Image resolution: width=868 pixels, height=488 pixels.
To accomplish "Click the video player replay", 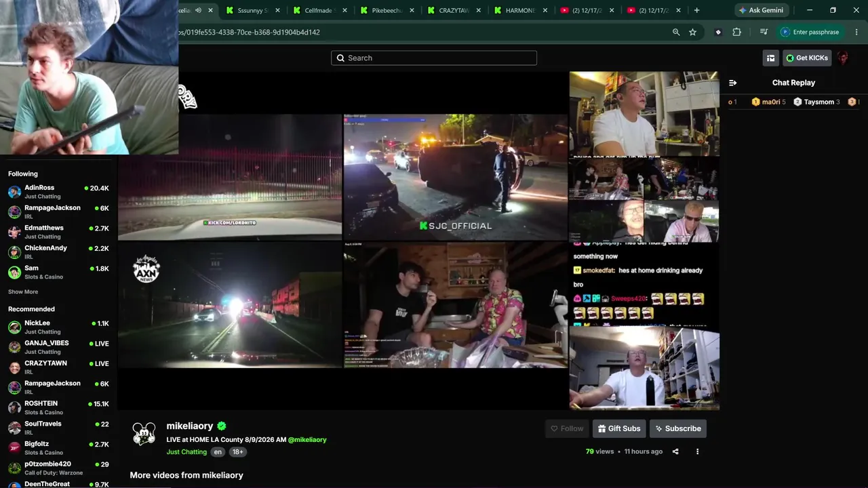I will [x=418, y=241].
